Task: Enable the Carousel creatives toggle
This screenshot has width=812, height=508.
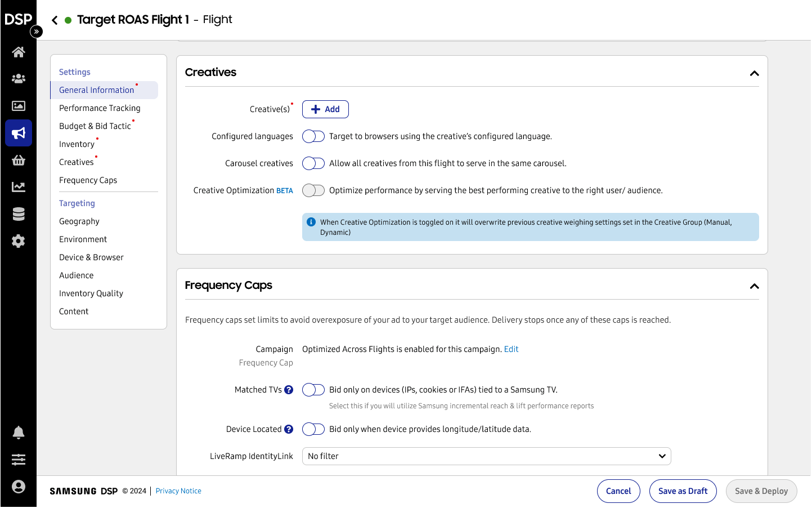Action: pyautogui.click(x=313, y=163)
